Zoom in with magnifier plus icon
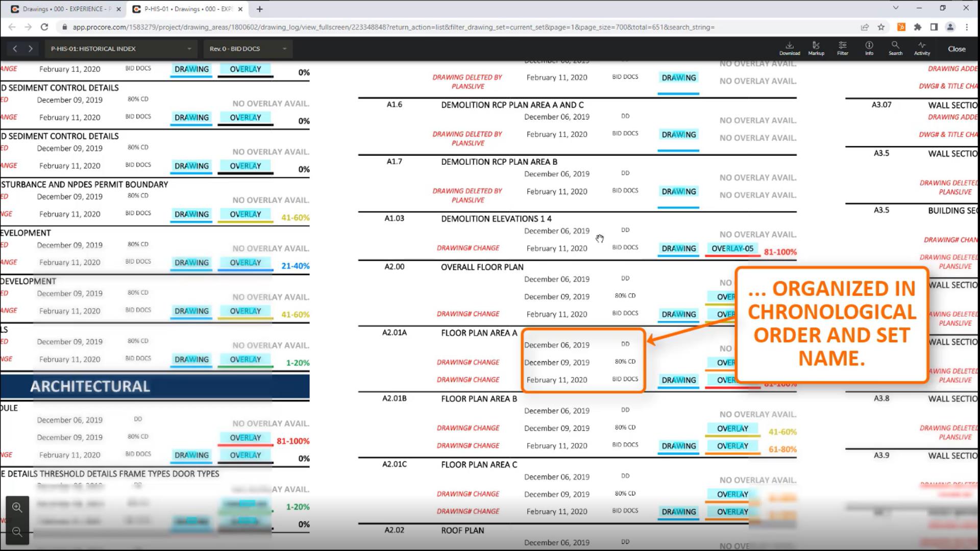This screenshot has width=980, height=551. (17, 507)
